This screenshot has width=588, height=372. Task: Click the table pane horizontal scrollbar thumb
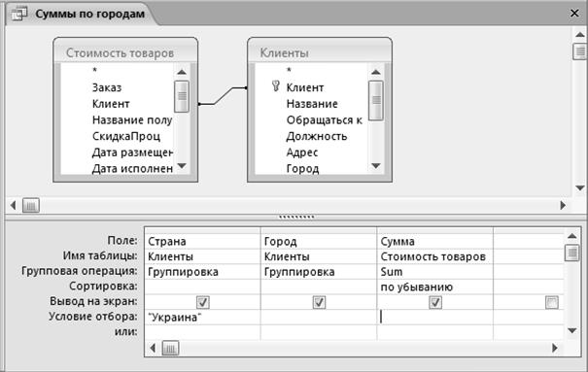click(x=31, y=205)
